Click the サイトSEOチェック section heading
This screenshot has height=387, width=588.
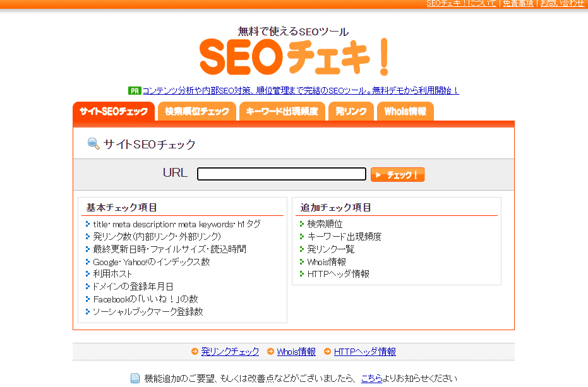[149, 145]
